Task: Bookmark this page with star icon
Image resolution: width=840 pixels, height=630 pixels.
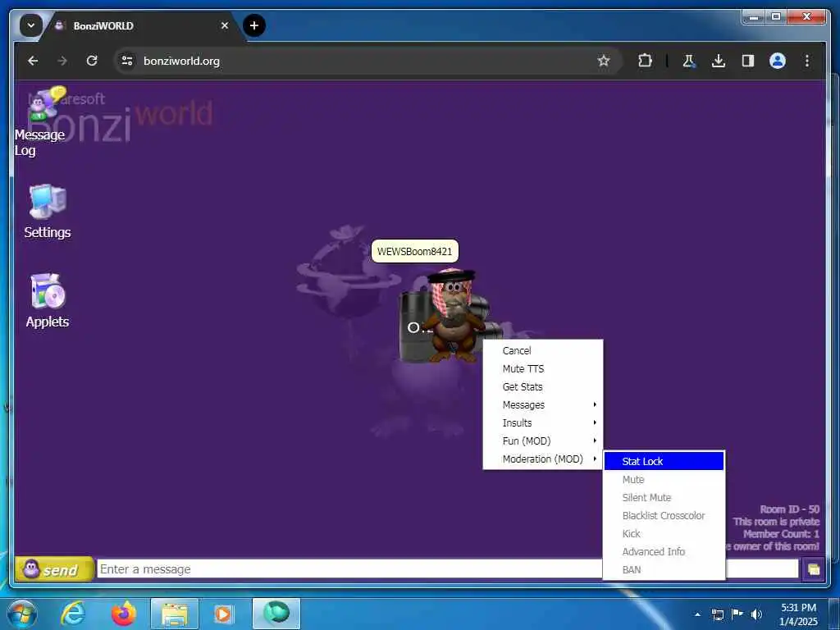Action: point(603,61)
